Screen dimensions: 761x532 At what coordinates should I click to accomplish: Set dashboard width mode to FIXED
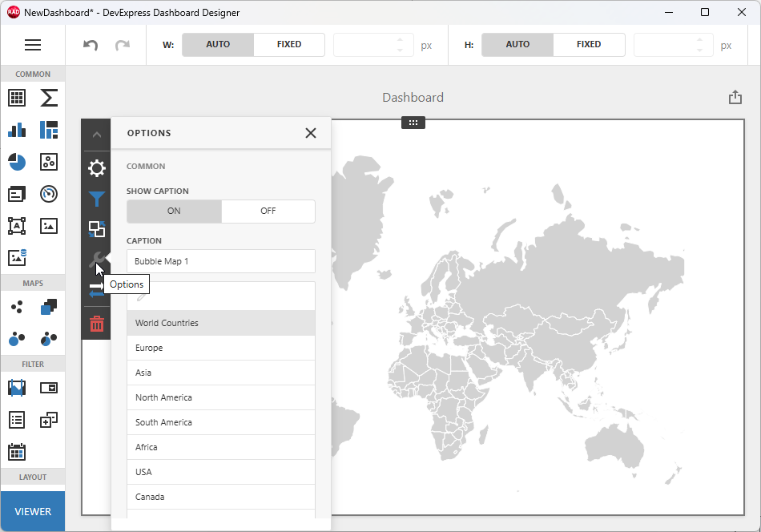[289, 44]
